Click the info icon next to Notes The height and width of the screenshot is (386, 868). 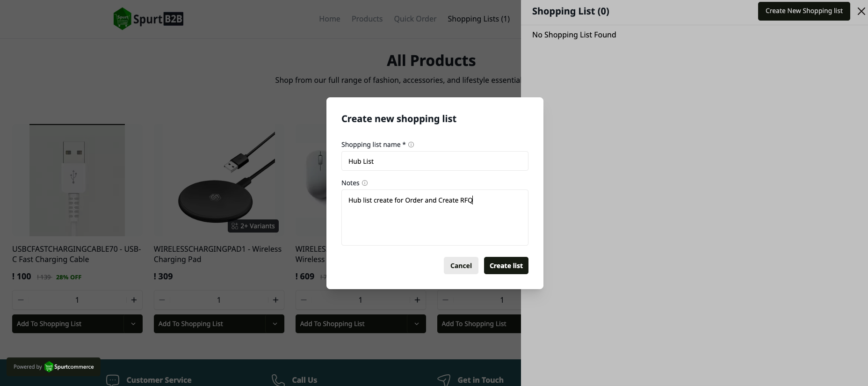[x=364, y=183]
